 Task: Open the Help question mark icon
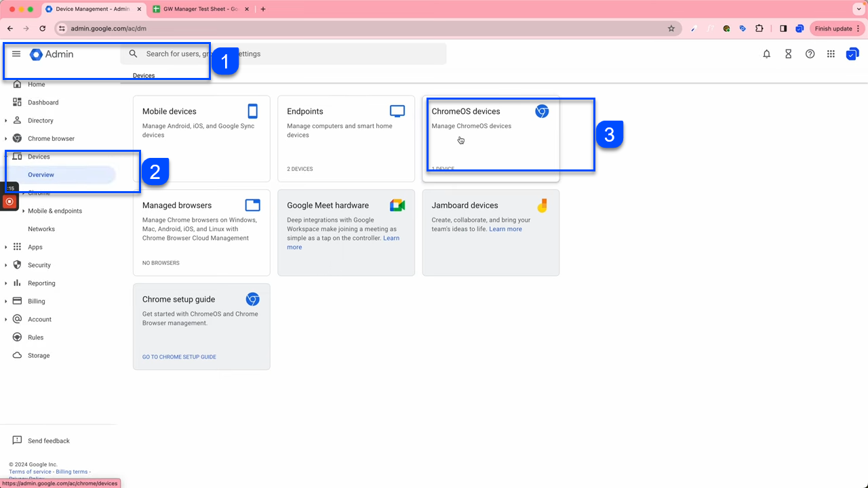pos(810,54)
